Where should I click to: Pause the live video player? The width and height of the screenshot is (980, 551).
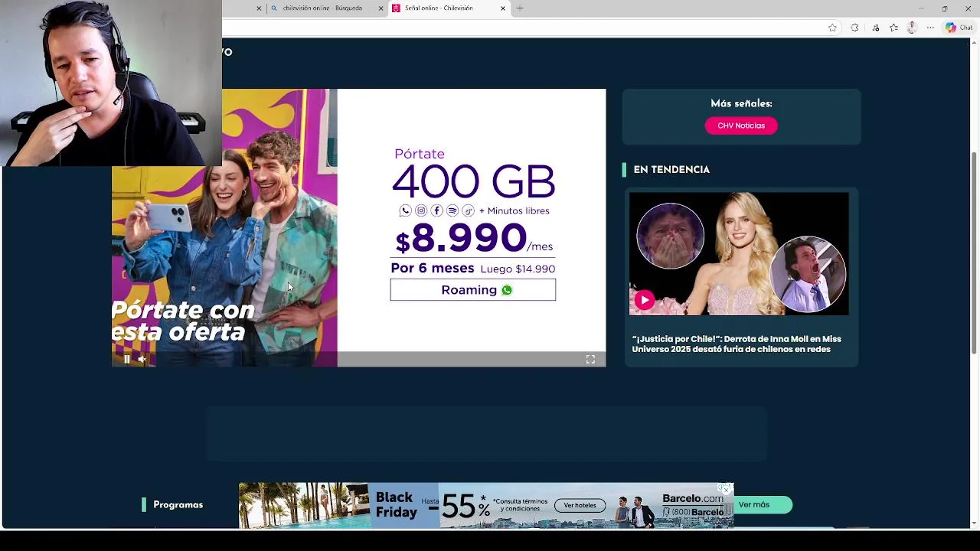pyautogui.click(x=127, y=359)
